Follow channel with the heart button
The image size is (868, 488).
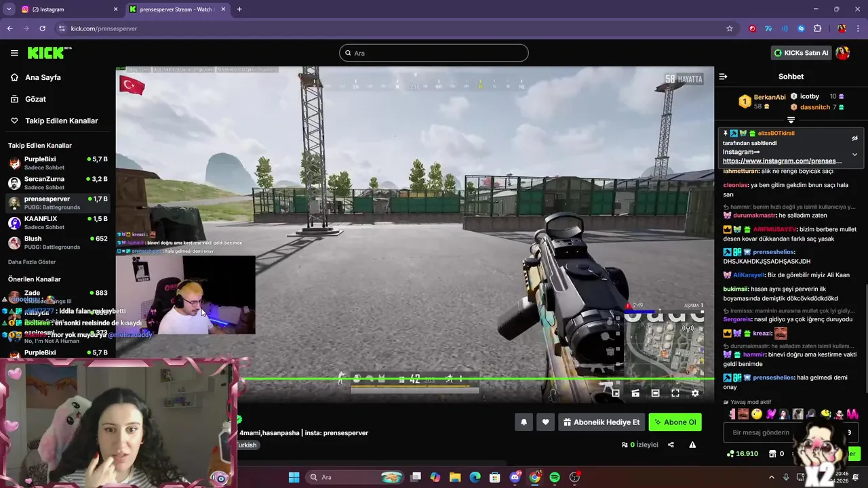coord(545,422)
